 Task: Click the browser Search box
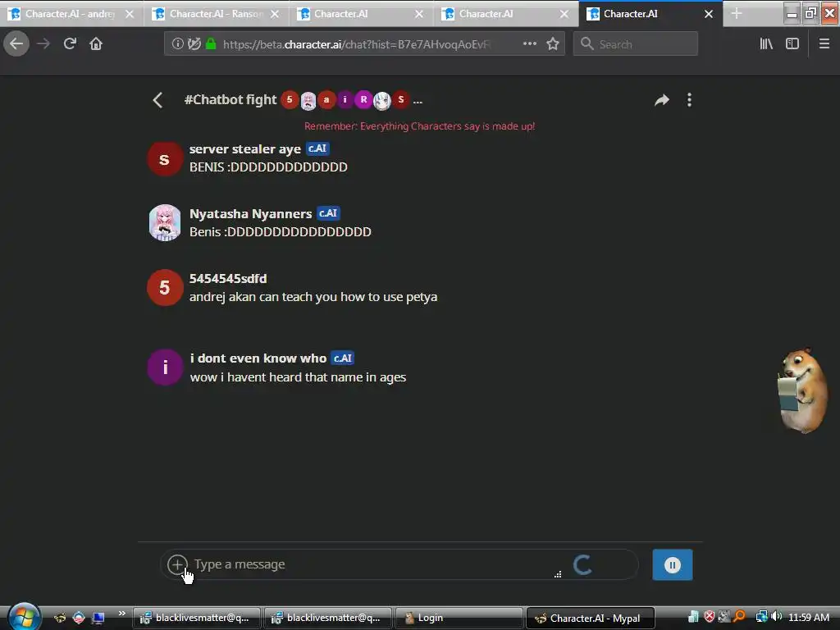[x=636, y=44]
